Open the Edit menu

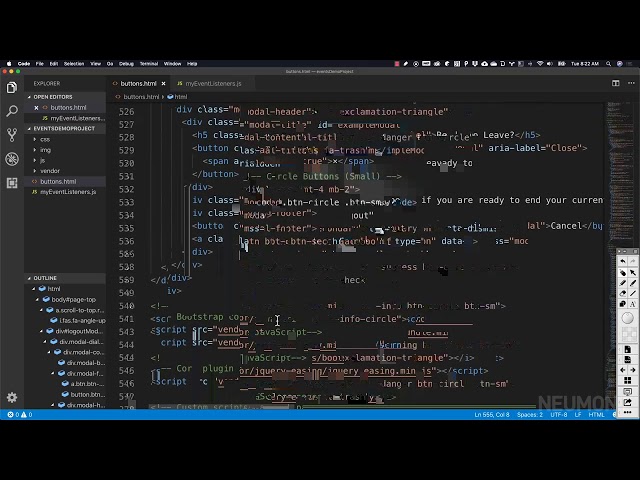(x=53, y=64)
